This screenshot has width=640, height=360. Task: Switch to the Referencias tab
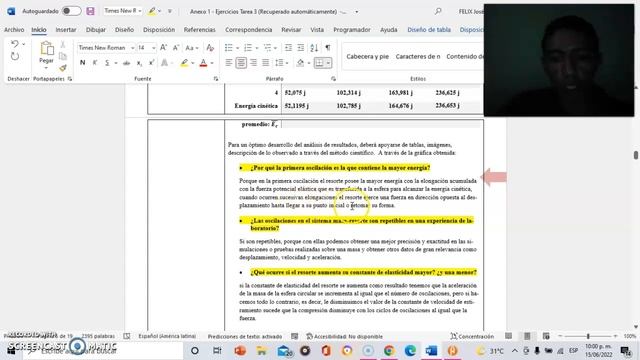point(199,30)
